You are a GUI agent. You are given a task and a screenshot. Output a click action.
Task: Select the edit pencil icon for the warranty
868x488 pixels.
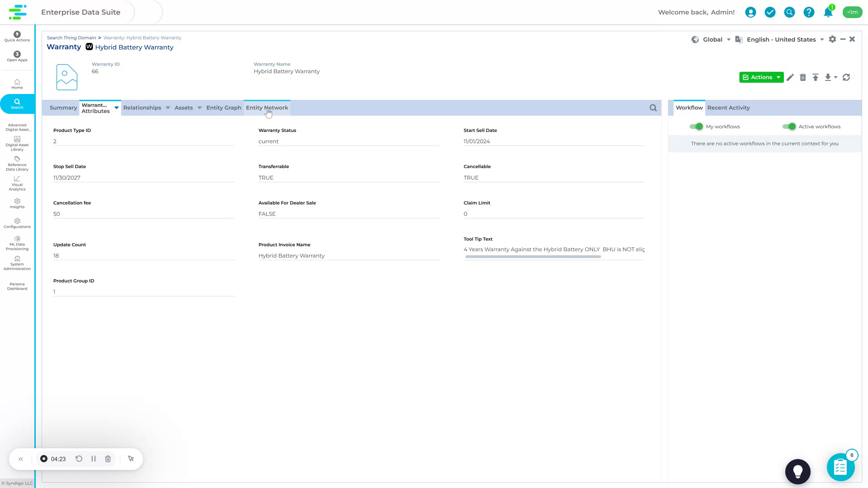(790, 77)
